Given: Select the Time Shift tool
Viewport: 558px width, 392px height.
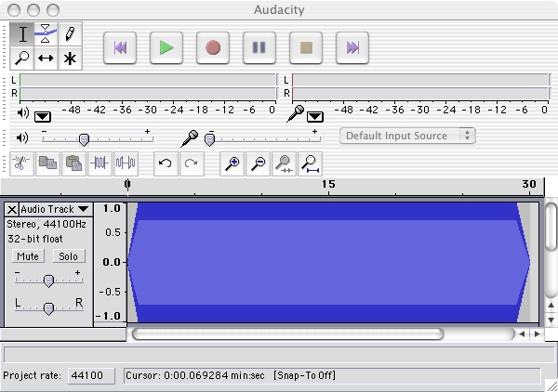Looking at the screenshot, I should [x=46, y=58].
